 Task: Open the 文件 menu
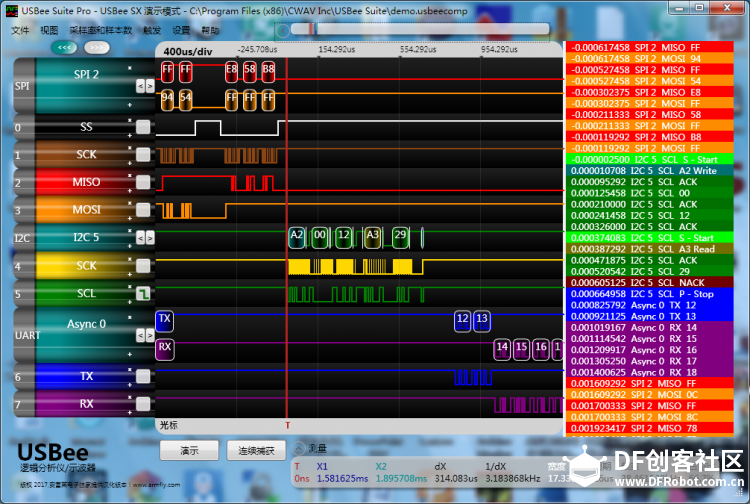20,31
